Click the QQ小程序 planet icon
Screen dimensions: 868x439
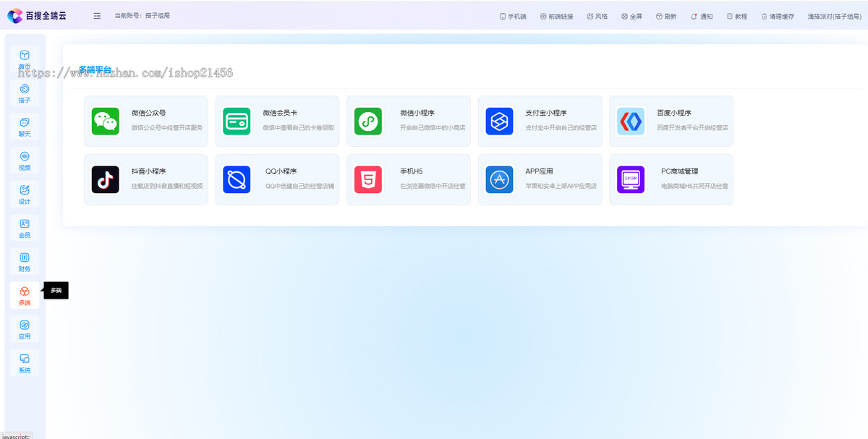coord(237,179)
